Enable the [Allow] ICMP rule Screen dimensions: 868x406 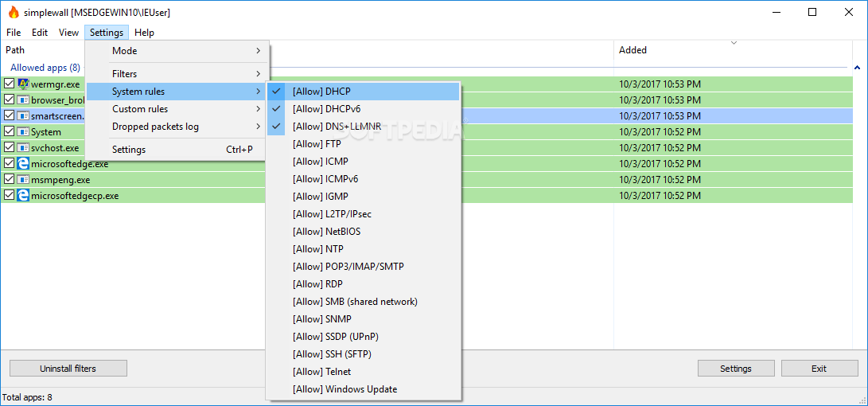coord(363,161)
